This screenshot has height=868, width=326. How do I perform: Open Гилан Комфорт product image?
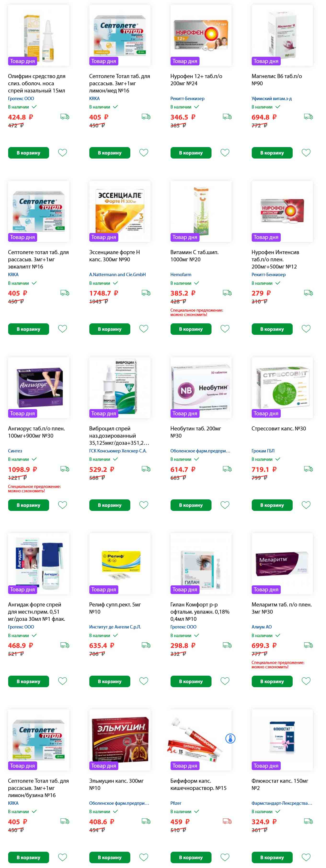coord(201,563)
